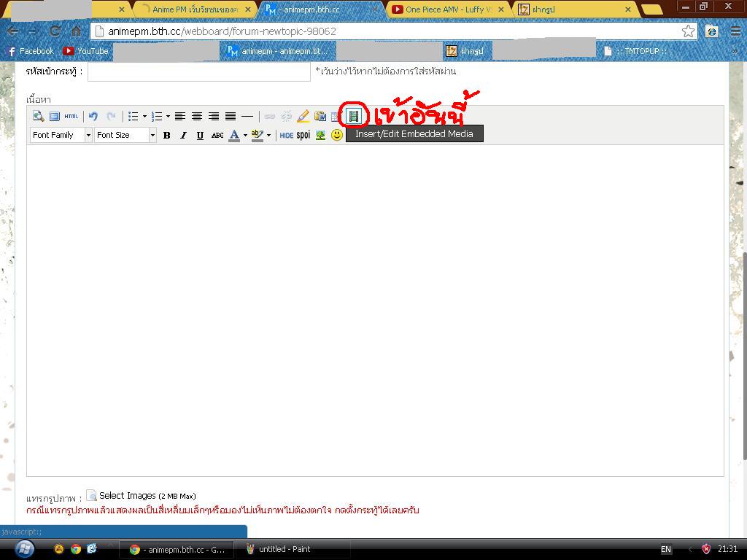Click the Undo arrow in editor toolbar
The width and height of the screenshot is (747, 560).
93,116
